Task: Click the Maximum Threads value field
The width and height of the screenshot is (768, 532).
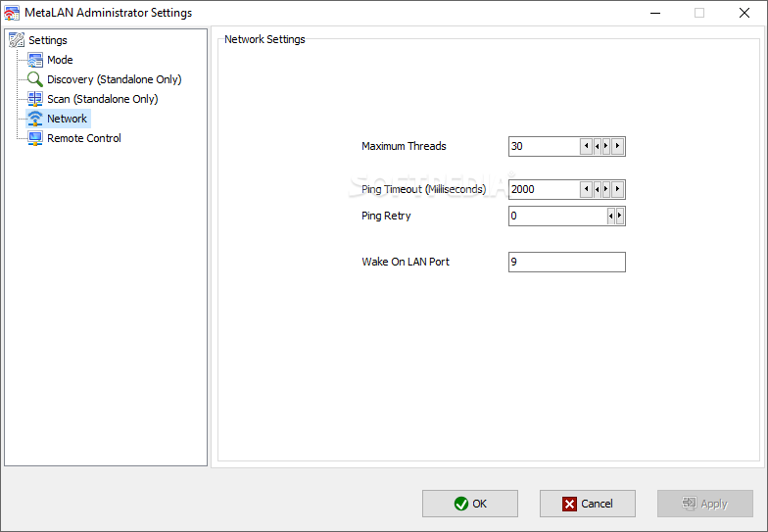Action: (545, 147)
